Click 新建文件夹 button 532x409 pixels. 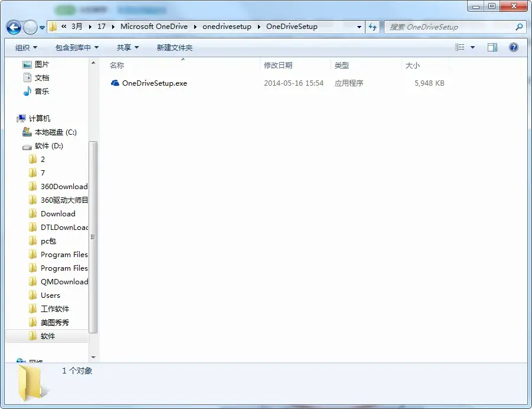point(174,47)
